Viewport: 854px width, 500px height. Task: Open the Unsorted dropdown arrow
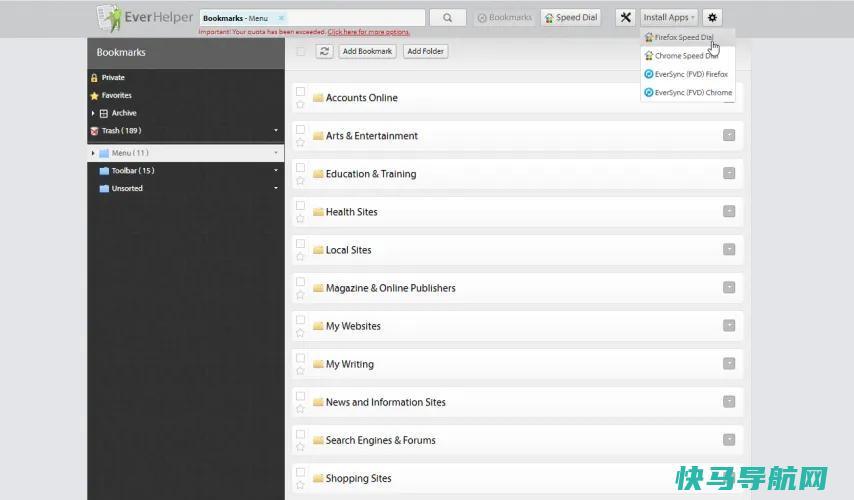(x=276, y=188)
